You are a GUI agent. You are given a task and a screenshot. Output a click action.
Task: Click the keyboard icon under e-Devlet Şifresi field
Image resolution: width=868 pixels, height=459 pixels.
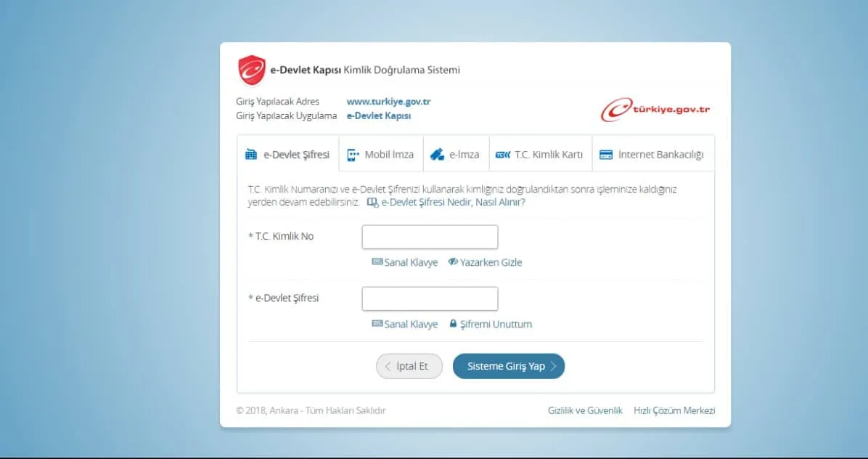(377, 324)
